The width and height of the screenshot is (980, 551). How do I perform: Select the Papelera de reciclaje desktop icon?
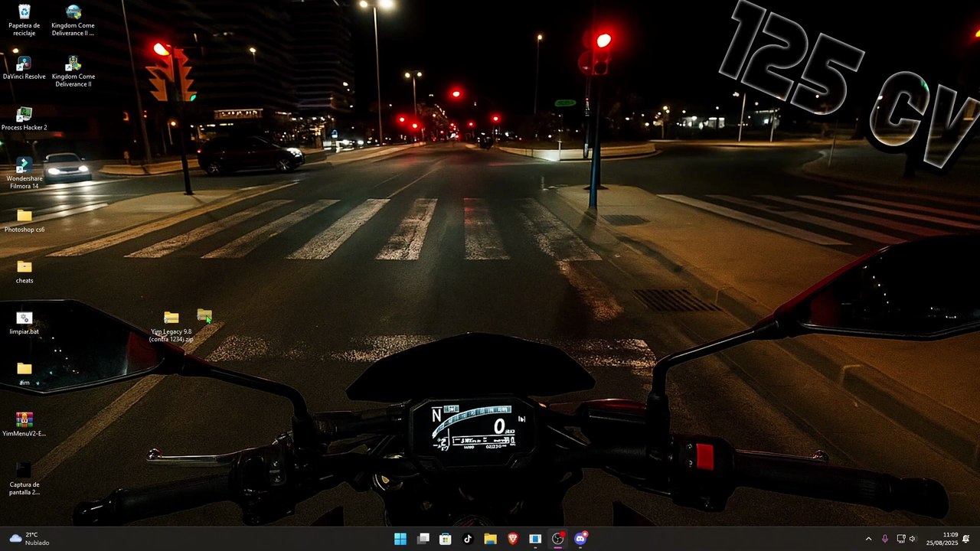[x=24, y=20]
